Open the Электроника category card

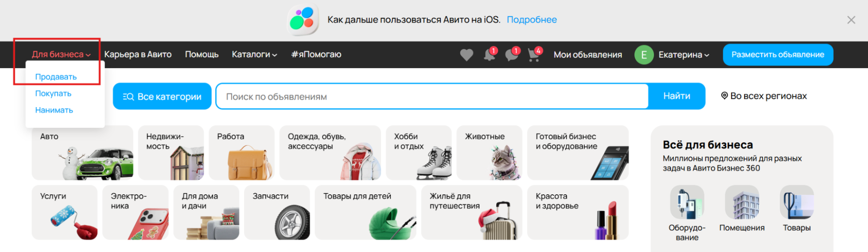135,213
